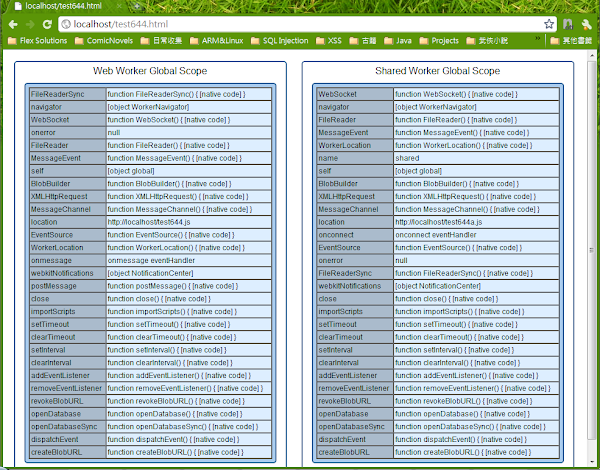Open the 古籍 bookmark folder
Screen dimensions: 600x470
point(363,41)
